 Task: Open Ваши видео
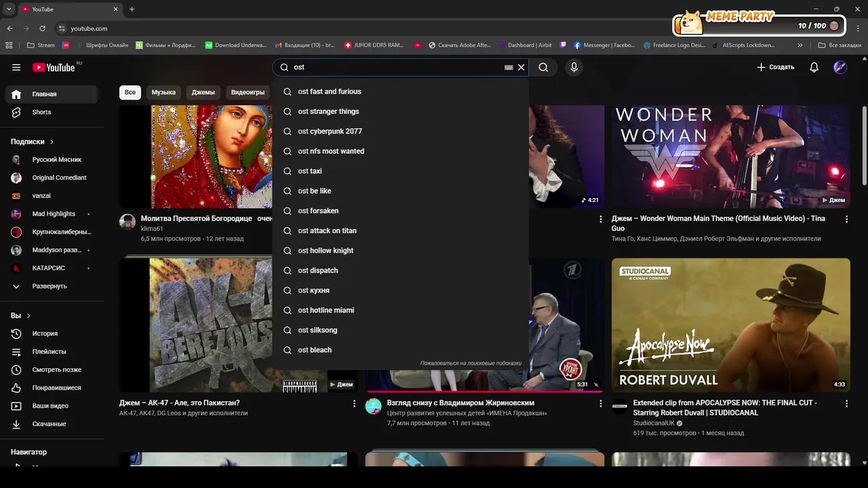click(52, 406)
